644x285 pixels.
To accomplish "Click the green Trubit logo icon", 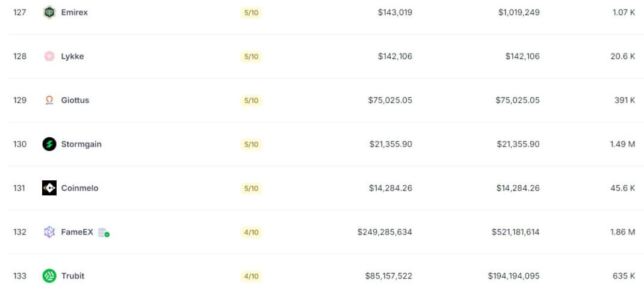I will (x=49, y=275).
